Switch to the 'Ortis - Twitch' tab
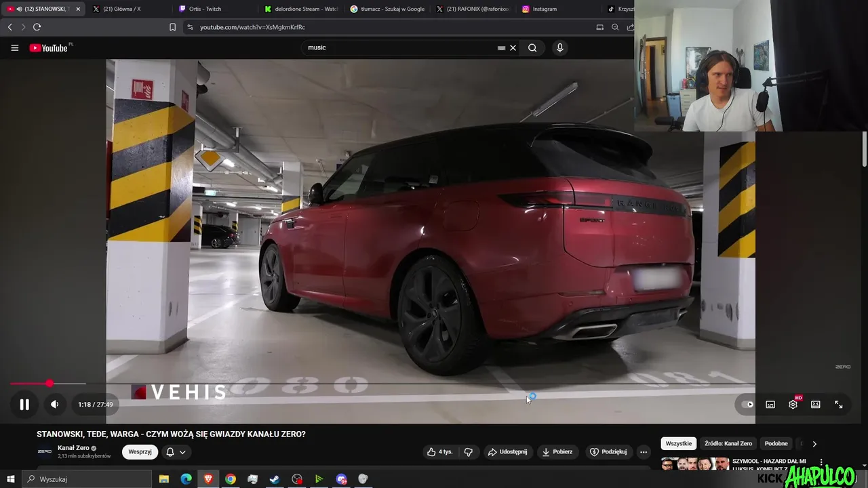The image size is (868, 488). 213,9
